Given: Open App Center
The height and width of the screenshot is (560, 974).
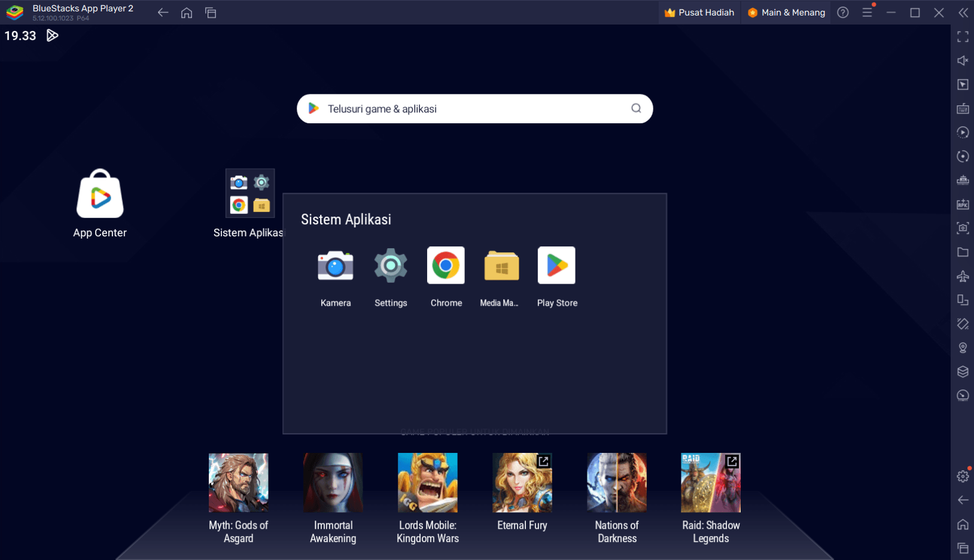Looking at the screenshot, I should tap(100, 203).
